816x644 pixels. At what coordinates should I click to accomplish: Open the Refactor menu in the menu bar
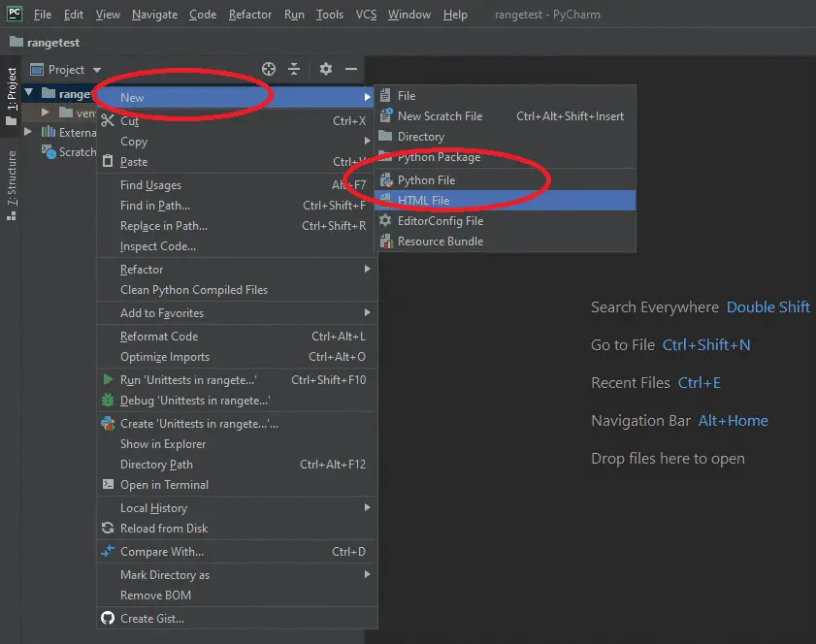point(249,14)
